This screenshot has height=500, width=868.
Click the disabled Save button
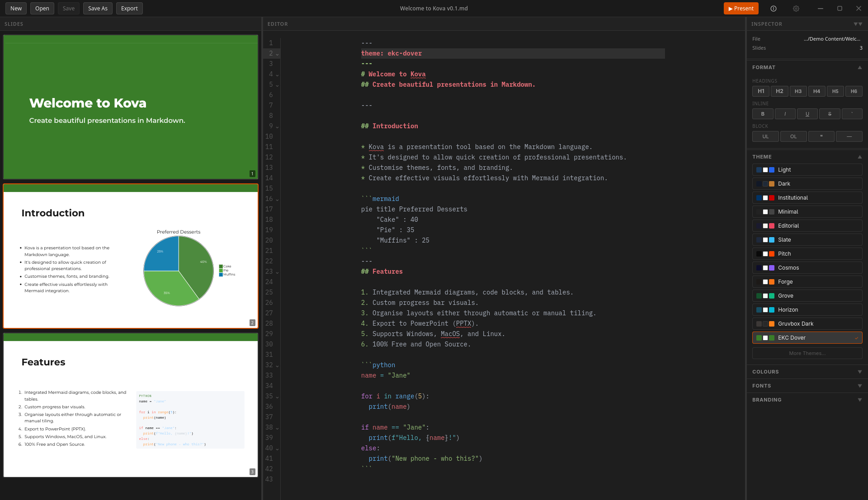[69, 8]
